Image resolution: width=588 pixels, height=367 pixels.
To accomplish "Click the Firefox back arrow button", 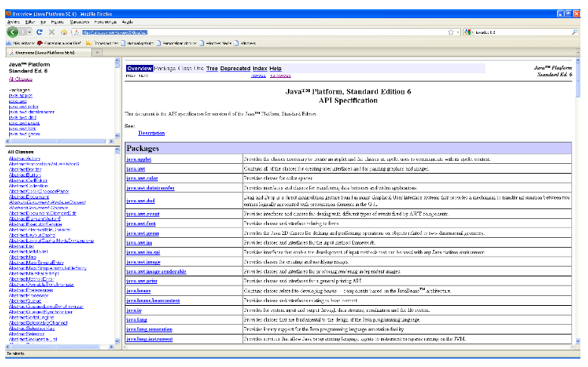I will pos(13,32).
